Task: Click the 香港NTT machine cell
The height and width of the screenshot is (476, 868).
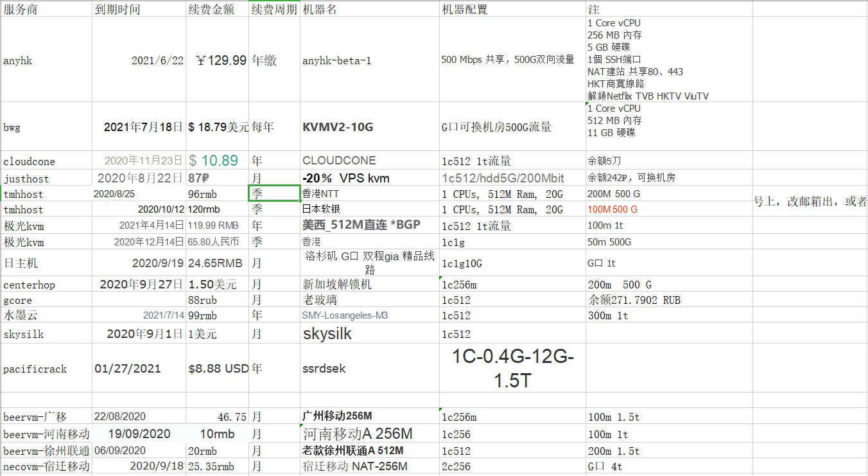Action: 370,193
